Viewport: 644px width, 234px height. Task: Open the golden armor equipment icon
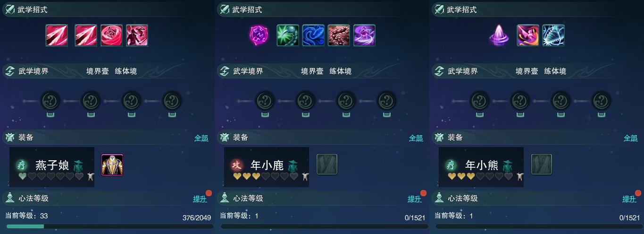112,165
